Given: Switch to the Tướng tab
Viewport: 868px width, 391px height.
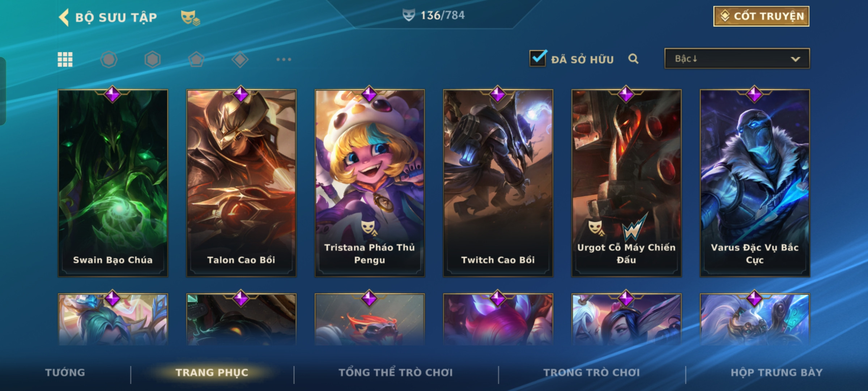Looking at the screenshot, I should point(65,373).
